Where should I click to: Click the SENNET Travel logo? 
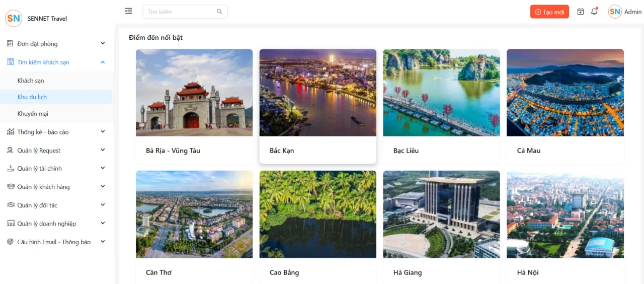coord(14,19)
